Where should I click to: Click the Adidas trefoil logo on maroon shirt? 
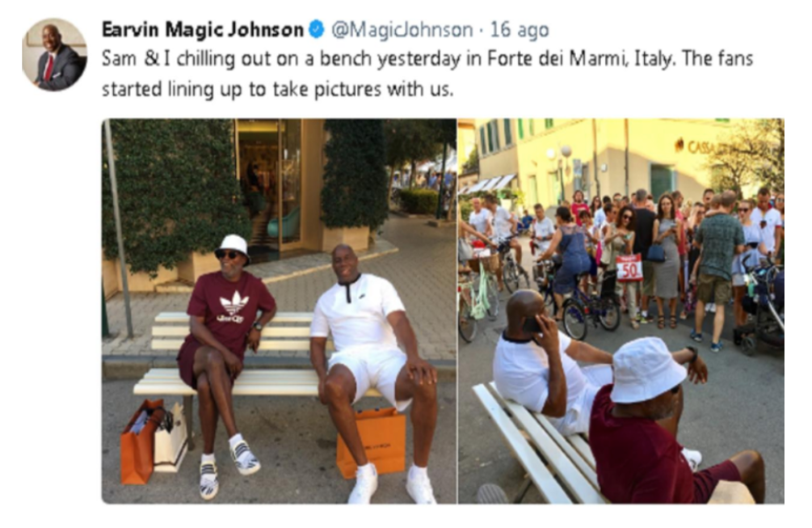(x=233, y=304)
